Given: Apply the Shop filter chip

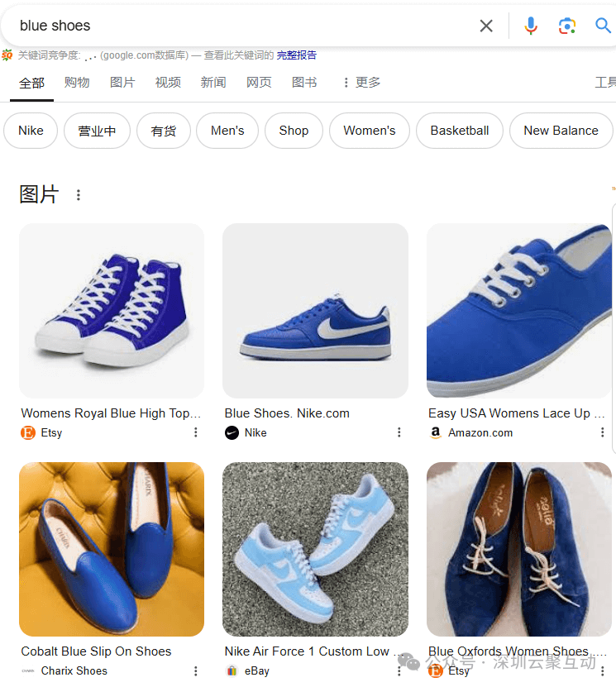Looking at the screenshot, I should [x=294, y=131].
